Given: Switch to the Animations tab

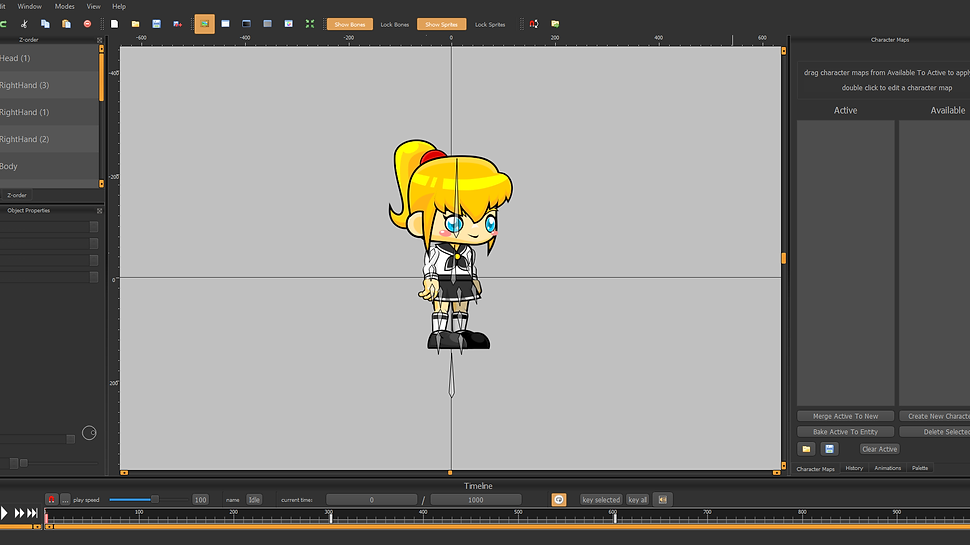Looking at the screenshot, I should pos(888,468).
